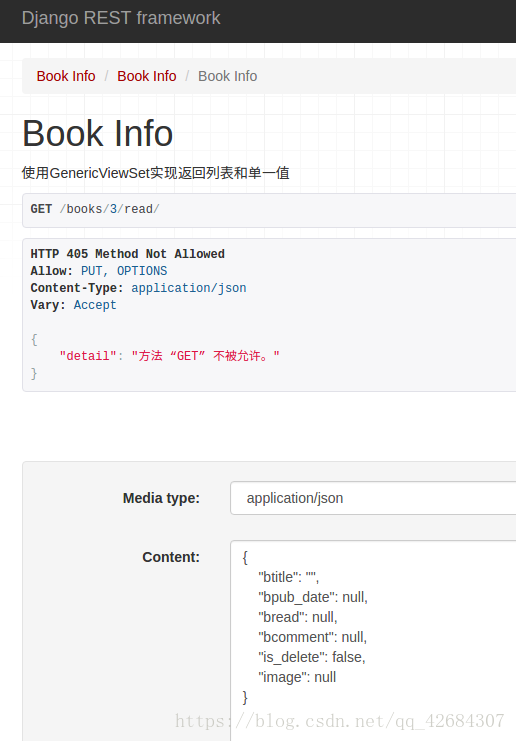Image resolution: width=516 pixels, height=741 pixels.
Task: Click the Content-Type application/json header value
Action: pyautogui.click(x=189, y=288)
